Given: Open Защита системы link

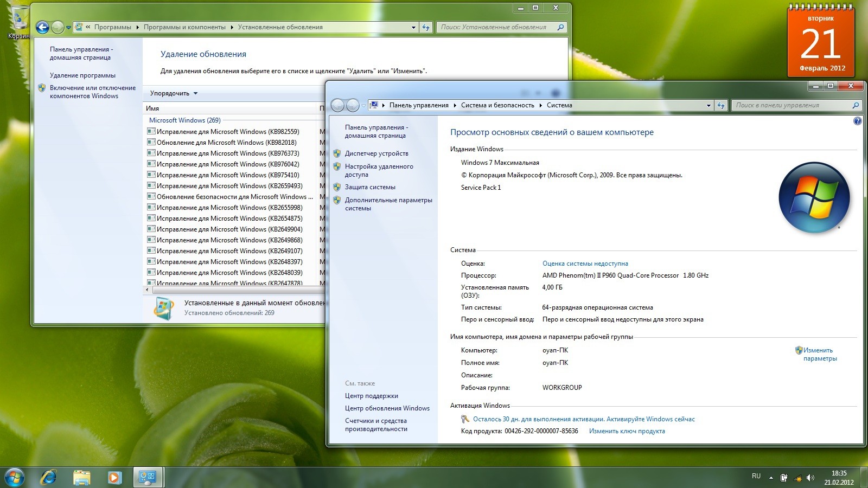Looking at the screenshot, I should (x=370, y=187).
